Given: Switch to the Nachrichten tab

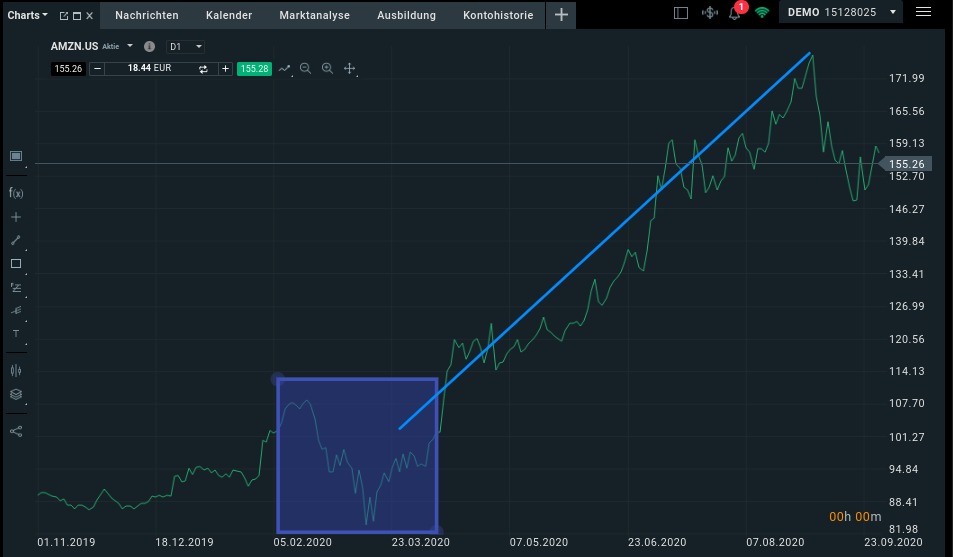Looking at the screenshot, I should click(147, 15).
